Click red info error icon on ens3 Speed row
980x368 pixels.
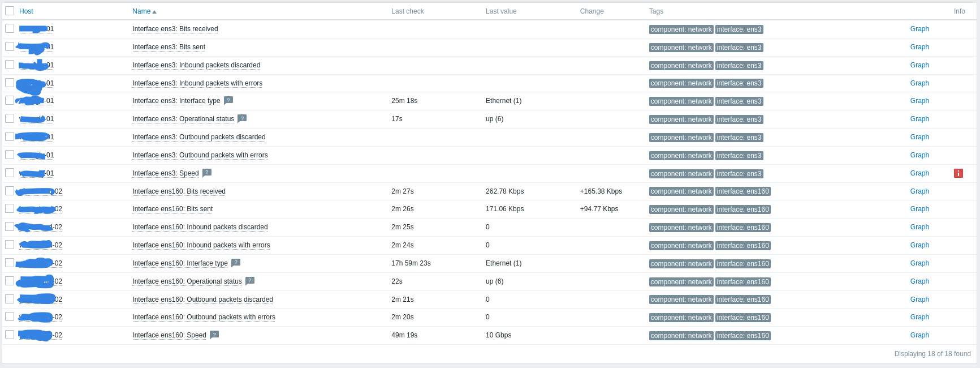tap(958, 173)
